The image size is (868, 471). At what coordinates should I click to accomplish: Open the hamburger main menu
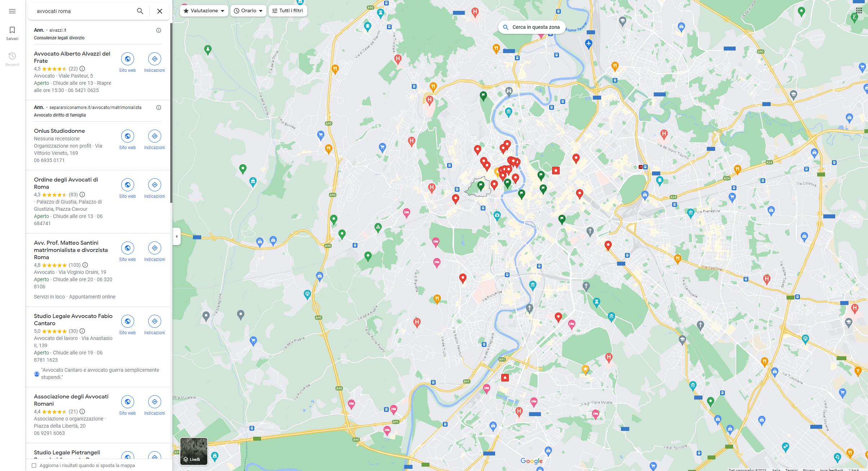click(12, 11)
